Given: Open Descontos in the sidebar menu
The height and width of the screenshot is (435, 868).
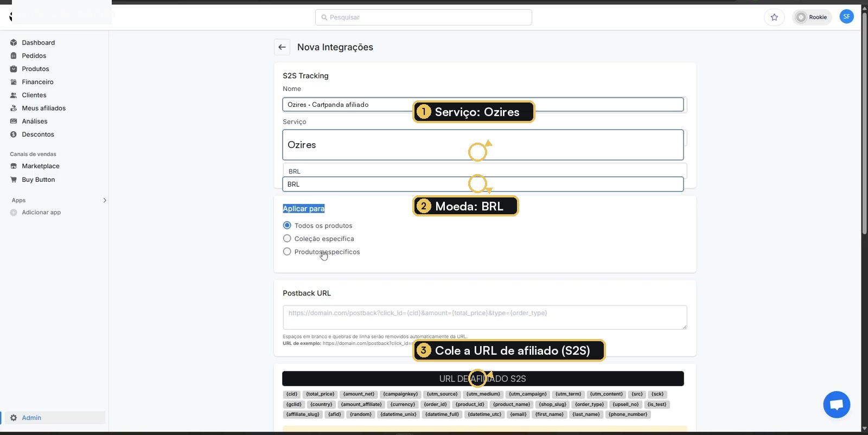Looking at the screenshot, I should (x=38, y=135).
